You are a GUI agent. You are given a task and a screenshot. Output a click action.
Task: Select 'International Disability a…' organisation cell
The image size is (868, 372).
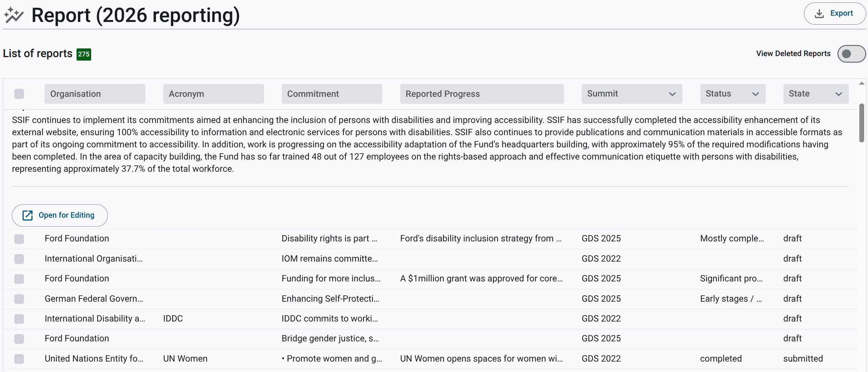pos(95,319)
